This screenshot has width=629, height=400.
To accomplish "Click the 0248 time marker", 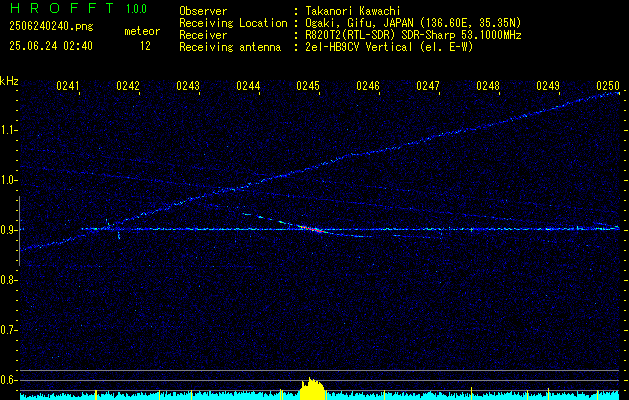I will 488,86.
